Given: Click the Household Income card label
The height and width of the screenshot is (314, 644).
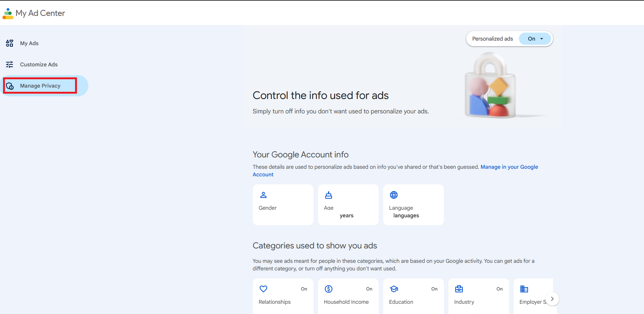Looking at the screenshot, I should pyautogui.click(x=346, y=302).
